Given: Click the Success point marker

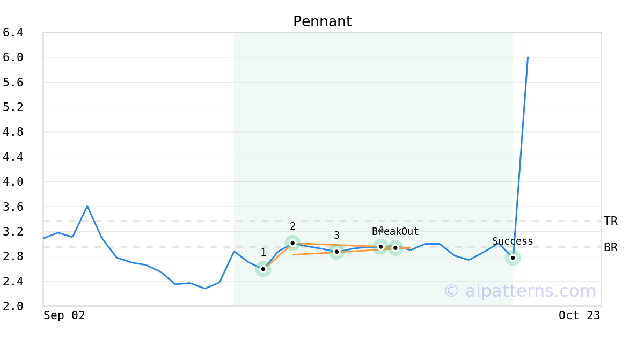Looking at the screenshot, I should click(x=513, y=258).
